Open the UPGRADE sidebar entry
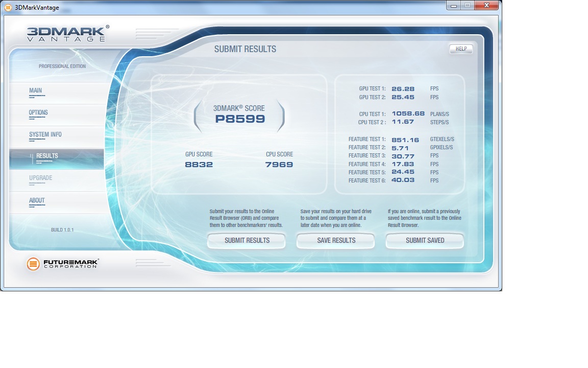The height and width of the screenshot is (368, 588). pos(57,180)
